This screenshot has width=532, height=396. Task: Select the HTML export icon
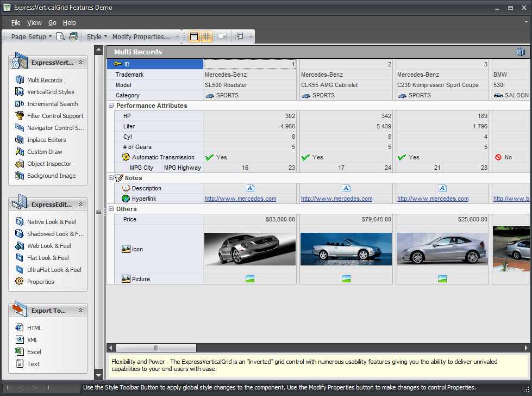20,327
